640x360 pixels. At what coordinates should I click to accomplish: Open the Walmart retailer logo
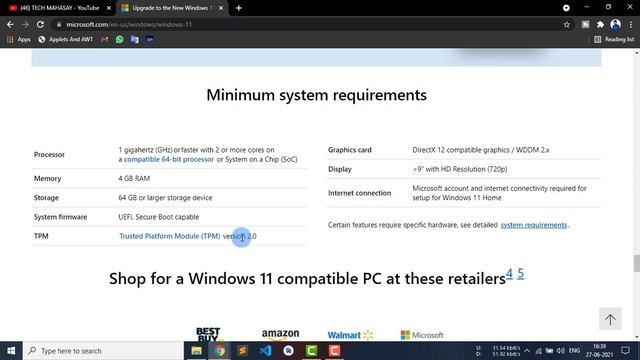[350, 335]
